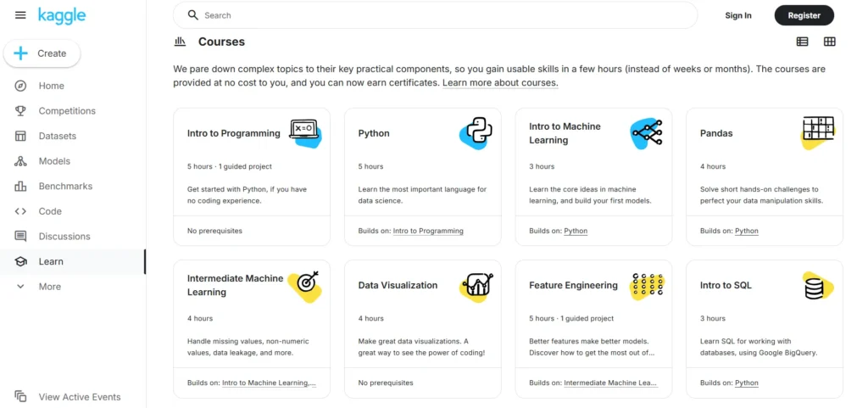Image resolution: width=868 pixels, height=408 pixels.
Task: Open the hamburger navigation menu
Action: click(20, 15)
